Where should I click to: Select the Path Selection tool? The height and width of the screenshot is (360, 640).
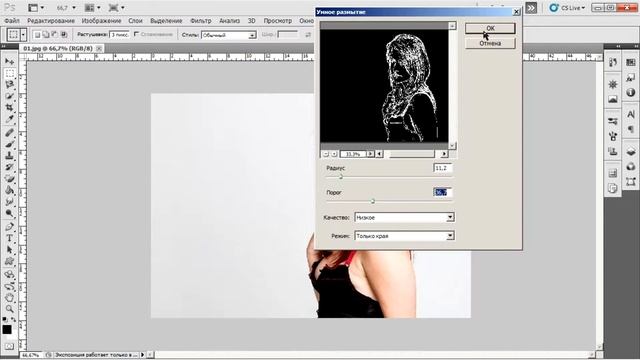click(x=9, y=250)
